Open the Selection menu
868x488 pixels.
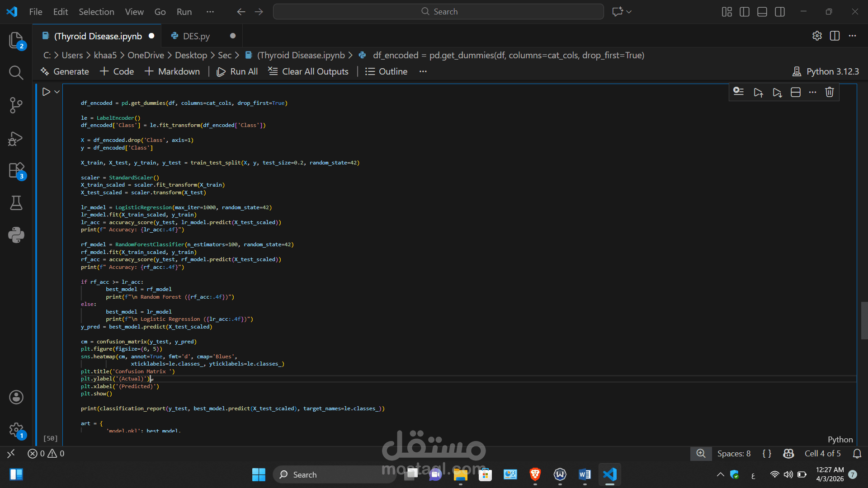point(96,12)
